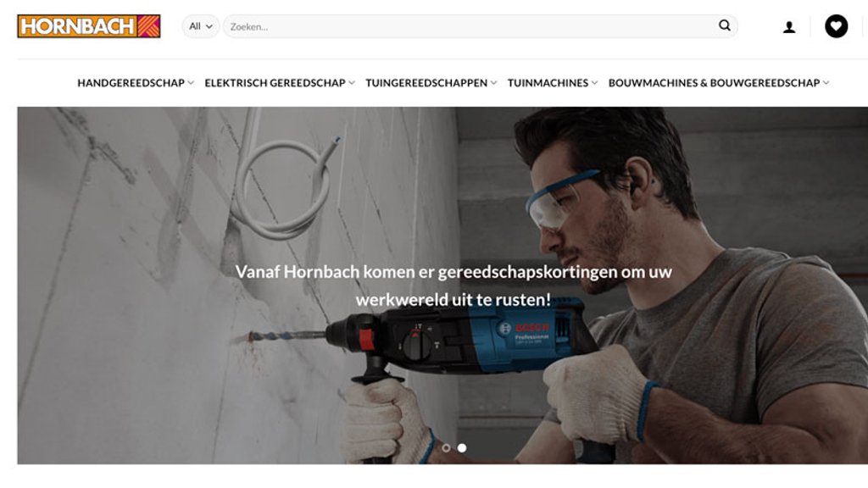
Task: Open the heart wishlist icon
Action: 836,26
